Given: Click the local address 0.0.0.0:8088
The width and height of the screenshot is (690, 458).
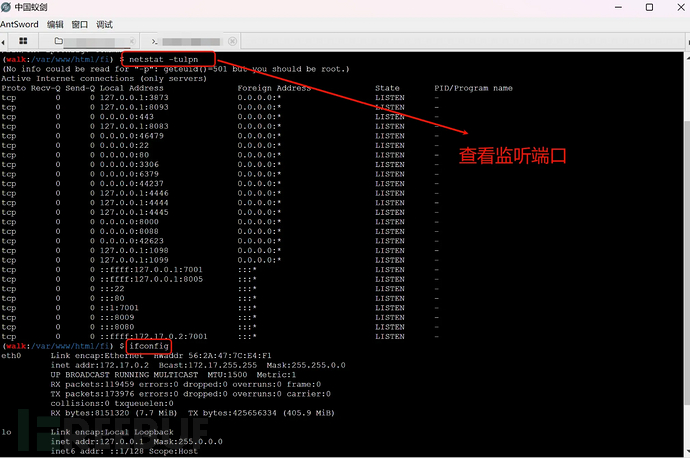Looking at the screenshot, I should point(129,231).
